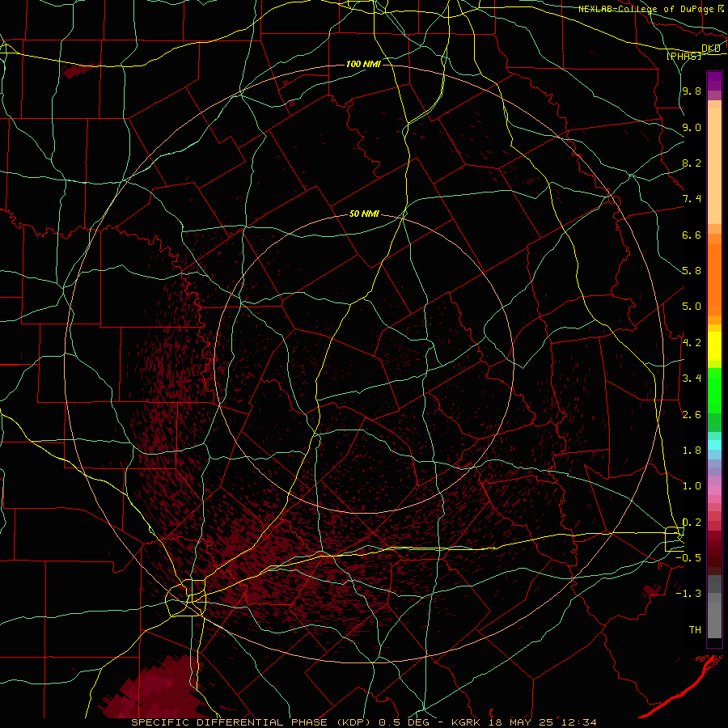
Task: Click the 1.8 scale value
Action: pyautogui.click(x=692, y=451)
